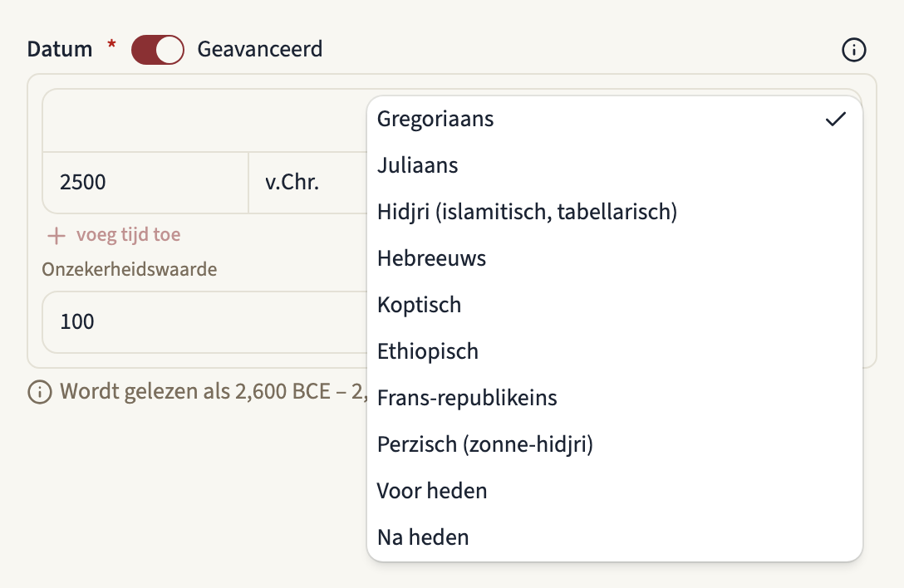Viewport: 904px width, 588px height.
Task: Click the plus icon next to 'voeg tijd toe'
Action: (56, 235)
